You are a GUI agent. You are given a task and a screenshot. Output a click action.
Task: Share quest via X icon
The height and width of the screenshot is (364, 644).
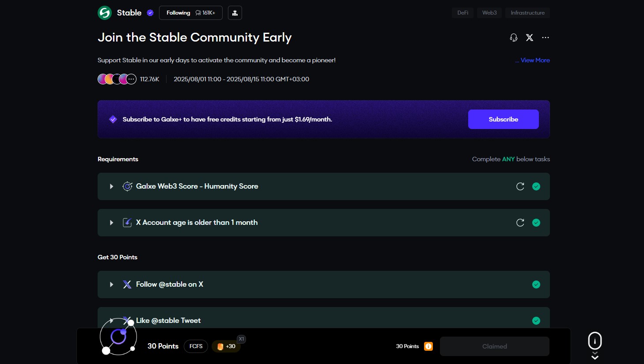click(530, 38)
